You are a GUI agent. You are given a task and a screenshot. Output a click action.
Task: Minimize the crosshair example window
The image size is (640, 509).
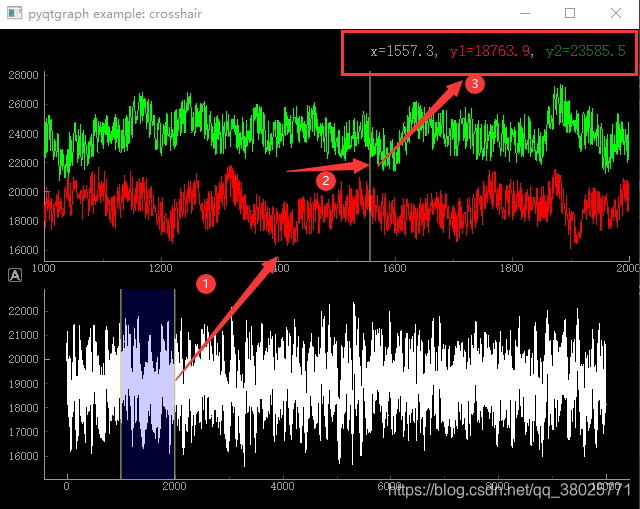point(525,13)
